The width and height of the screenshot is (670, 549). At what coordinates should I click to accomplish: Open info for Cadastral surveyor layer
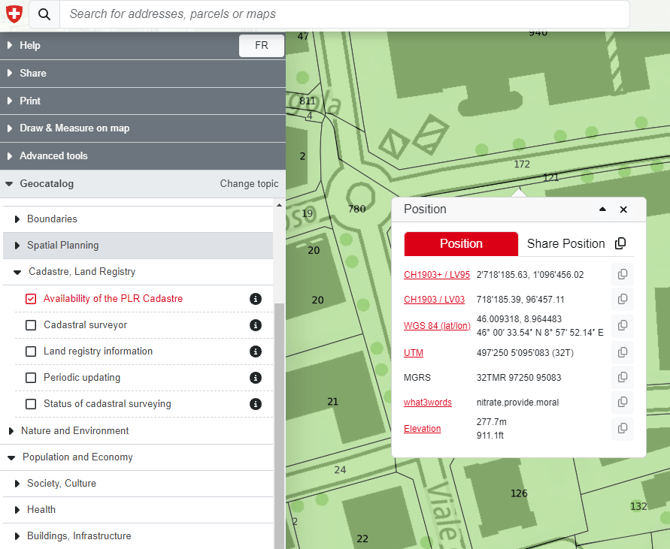point(255,325)
